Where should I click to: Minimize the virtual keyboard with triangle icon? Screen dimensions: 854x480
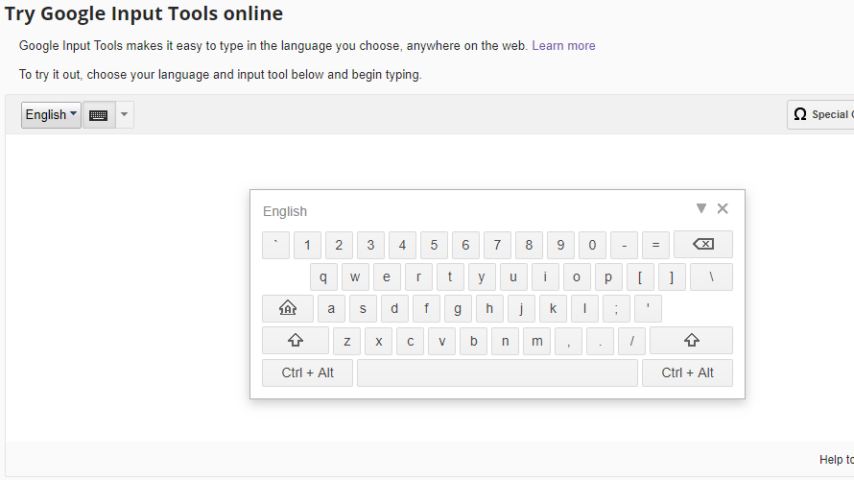pos(701,208)
